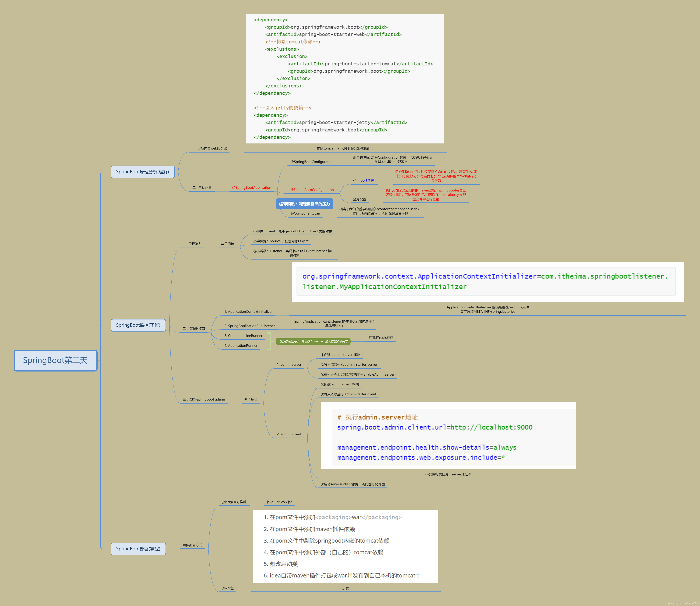
Task: Click the blue 缓存预热：减轻数据库的压力 label
Action: 304,204
